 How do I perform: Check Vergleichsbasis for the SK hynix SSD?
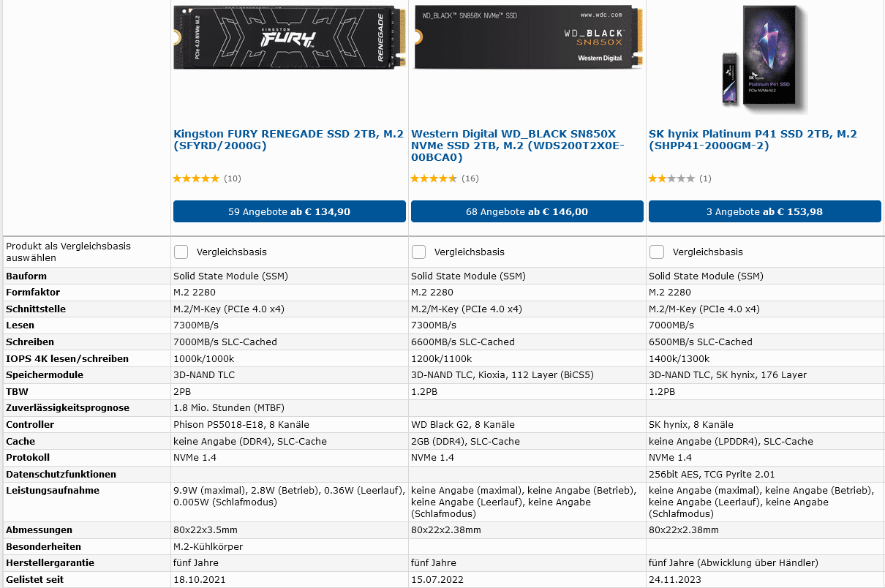tap(657, 252)
